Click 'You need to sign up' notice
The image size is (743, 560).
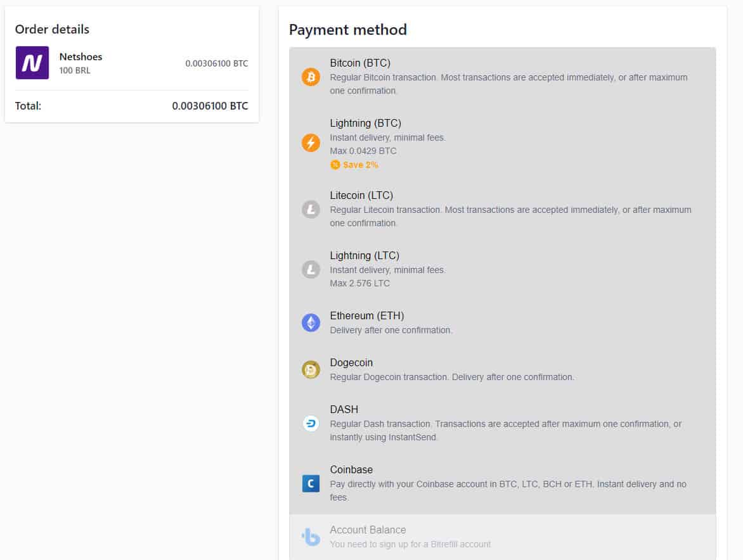click(410, 544)
